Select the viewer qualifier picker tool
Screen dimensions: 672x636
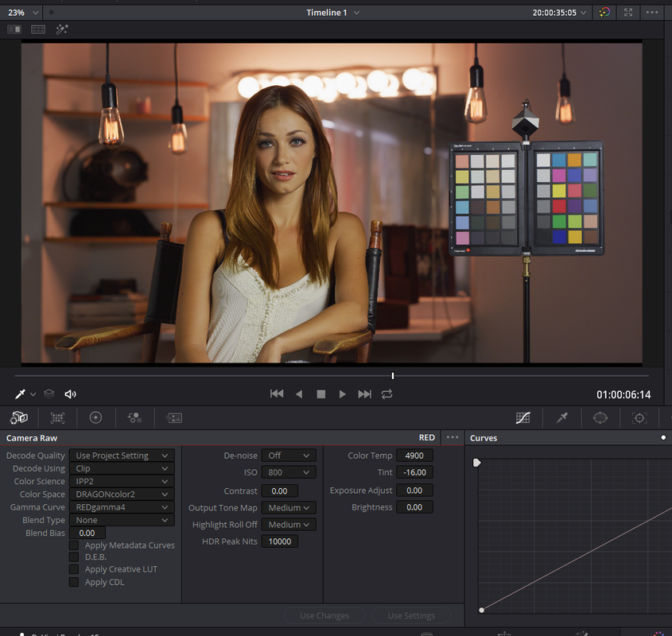[20, 394]
